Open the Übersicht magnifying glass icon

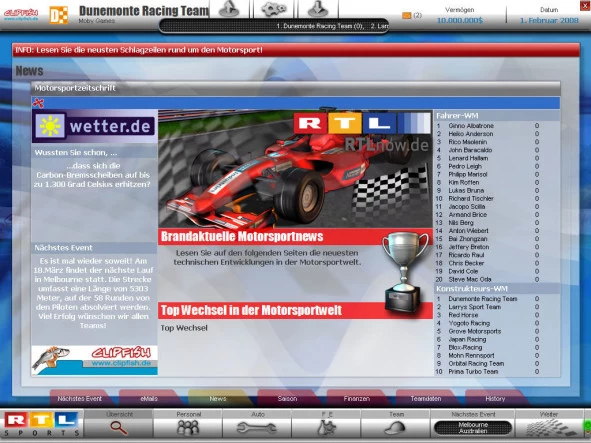tap(118, 428)
